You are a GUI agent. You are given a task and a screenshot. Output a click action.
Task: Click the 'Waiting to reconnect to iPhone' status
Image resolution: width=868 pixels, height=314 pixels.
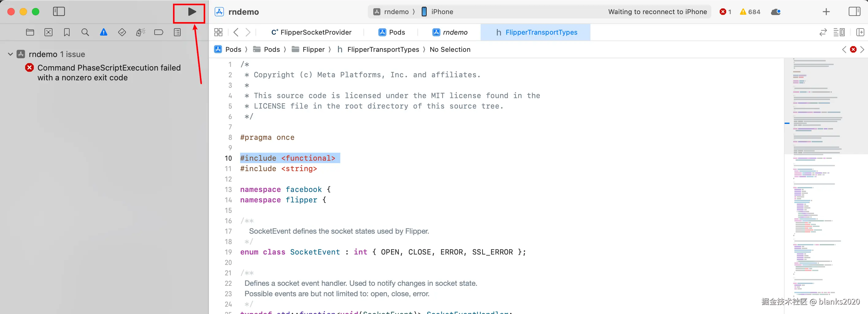[x=657, y=12]
